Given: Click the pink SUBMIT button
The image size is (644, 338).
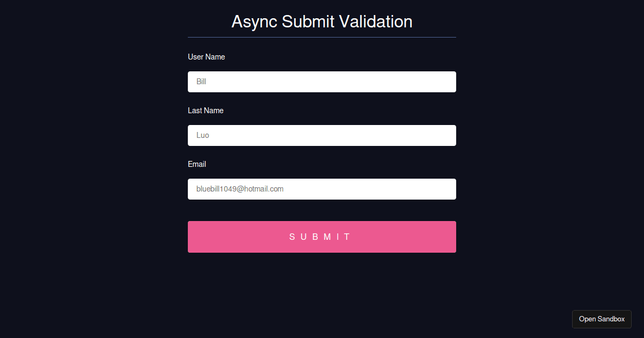Looking at the screenshot, I should pos(322,237).
